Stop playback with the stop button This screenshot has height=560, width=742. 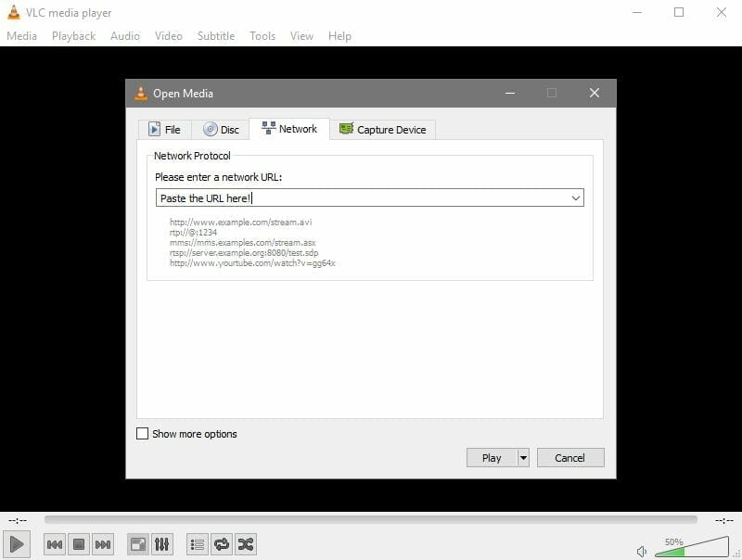click(79, 544)
